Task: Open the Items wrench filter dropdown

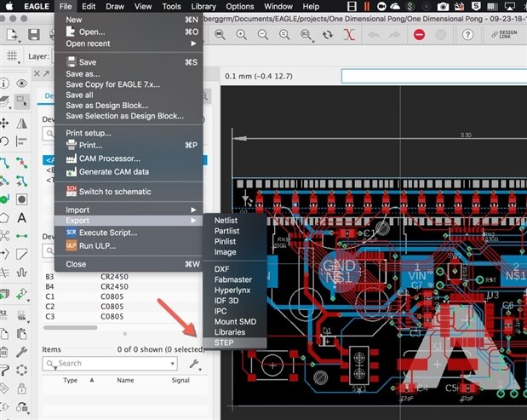Action: click(195, 364)
